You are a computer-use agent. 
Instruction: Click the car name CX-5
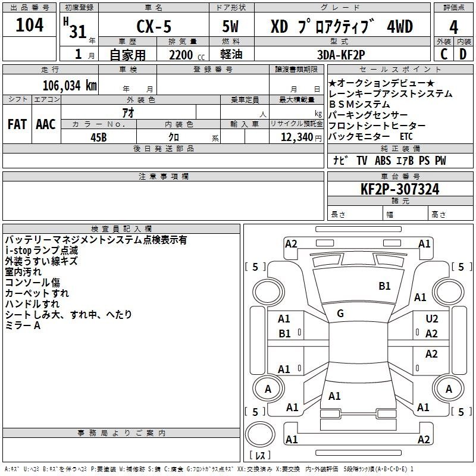point(152,26)
